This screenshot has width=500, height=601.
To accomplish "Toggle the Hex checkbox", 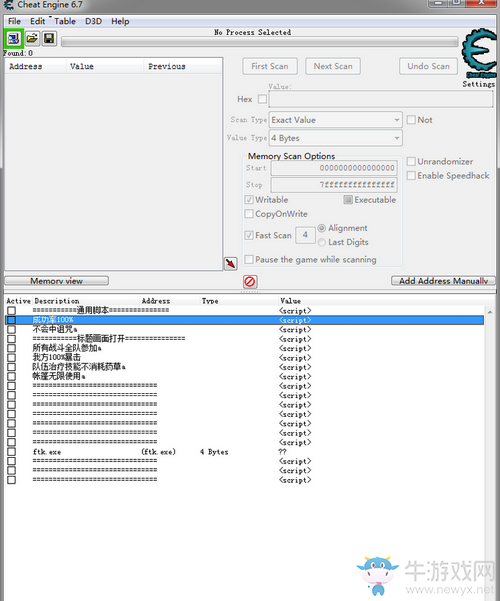I will point(262,99).
